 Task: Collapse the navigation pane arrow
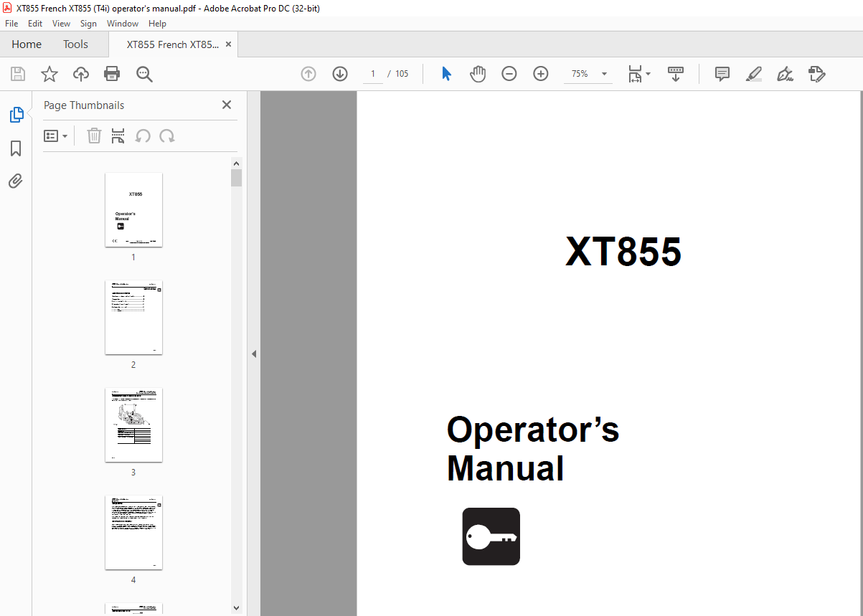click(253, 354)
